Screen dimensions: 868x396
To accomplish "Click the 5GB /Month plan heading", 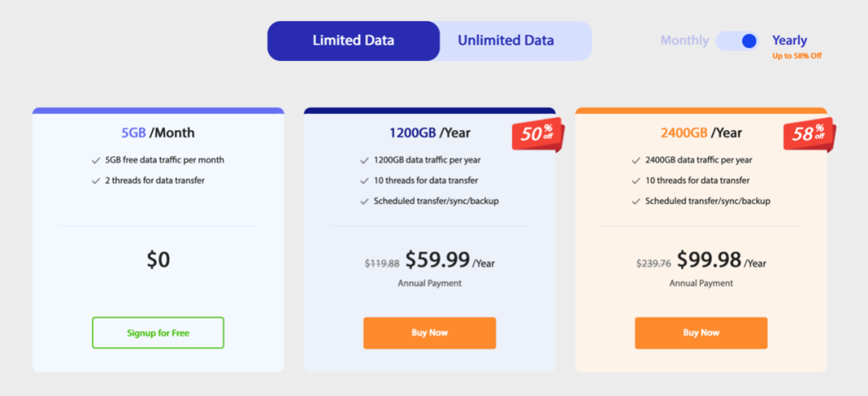I will point(158,133).
